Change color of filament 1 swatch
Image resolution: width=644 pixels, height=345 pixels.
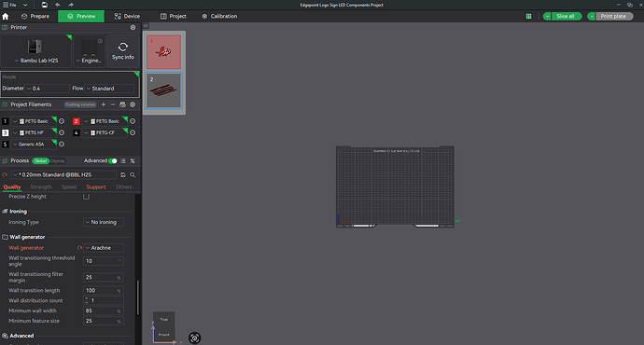[5, 121]
